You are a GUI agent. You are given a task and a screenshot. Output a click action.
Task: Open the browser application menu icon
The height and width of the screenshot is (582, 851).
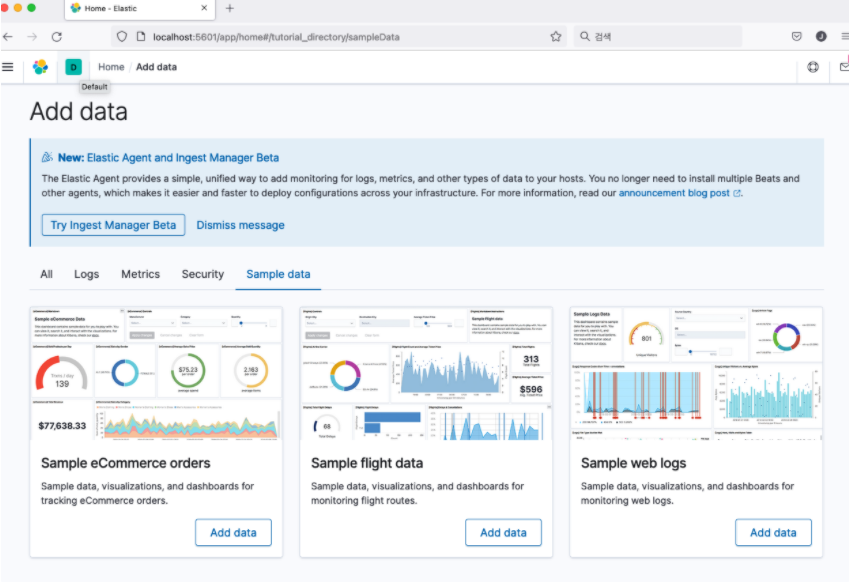click(x=844, y=36)
